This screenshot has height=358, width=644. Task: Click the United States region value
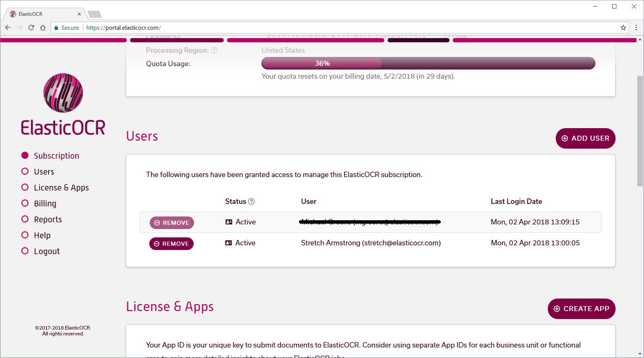pos(283,50)
